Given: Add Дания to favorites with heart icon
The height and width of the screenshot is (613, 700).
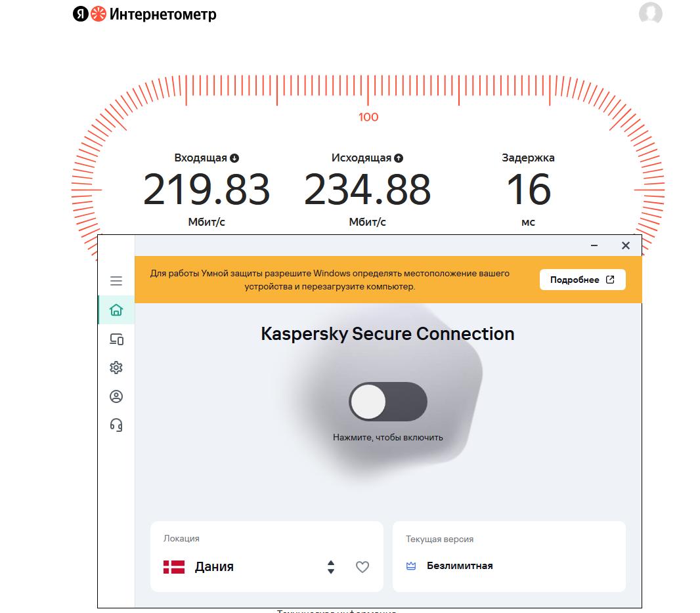Looking at the screenshot, I should (362, 566).
